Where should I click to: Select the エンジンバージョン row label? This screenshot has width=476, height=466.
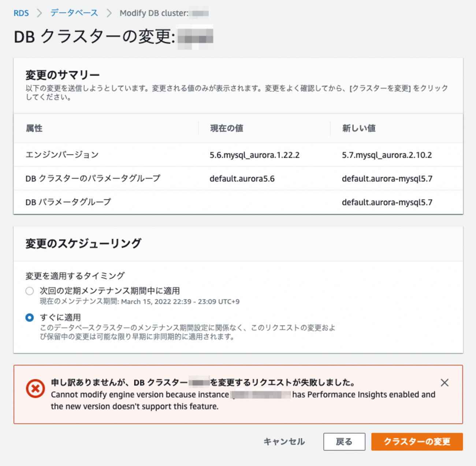[62, 155]
